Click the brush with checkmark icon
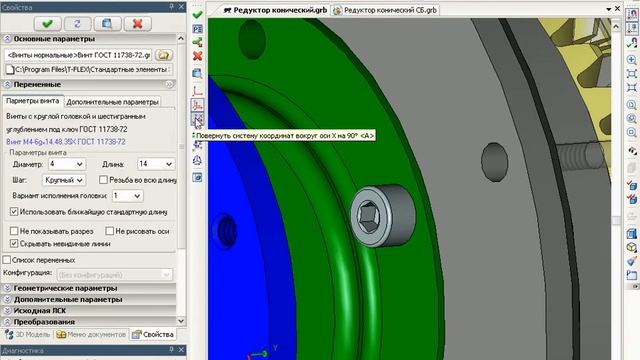Viewport: 640px width, 360px height. (632, 261)
